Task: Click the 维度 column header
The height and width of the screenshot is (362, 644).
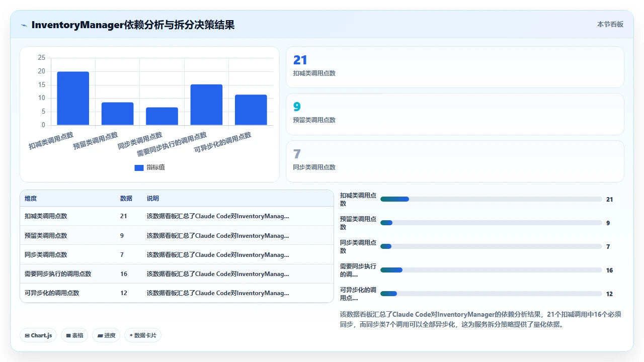Action: coord(31,199)
